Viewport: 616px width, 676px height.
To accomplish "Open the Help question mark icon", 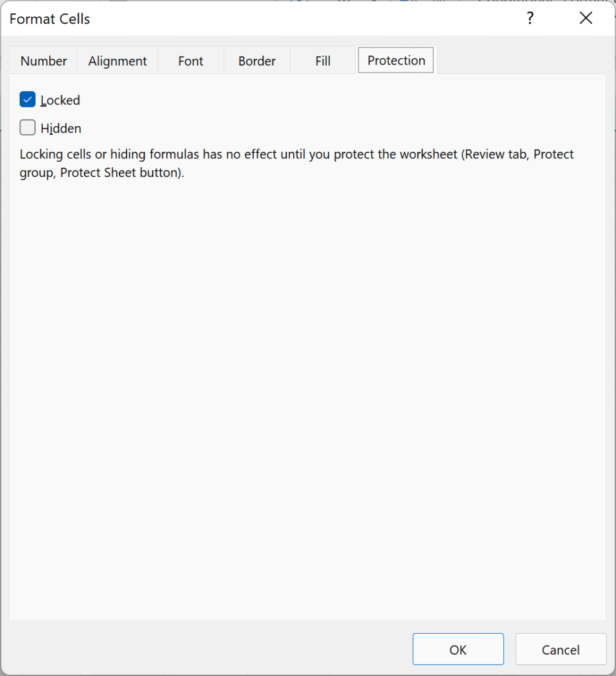I will [x=530, y=18].
